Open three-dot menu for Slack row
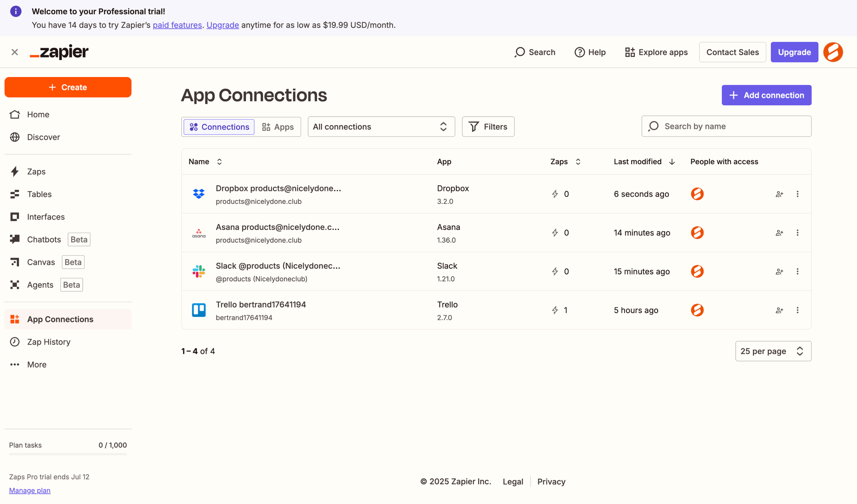Viewport: 857px width, 504px height. point(797,271)
